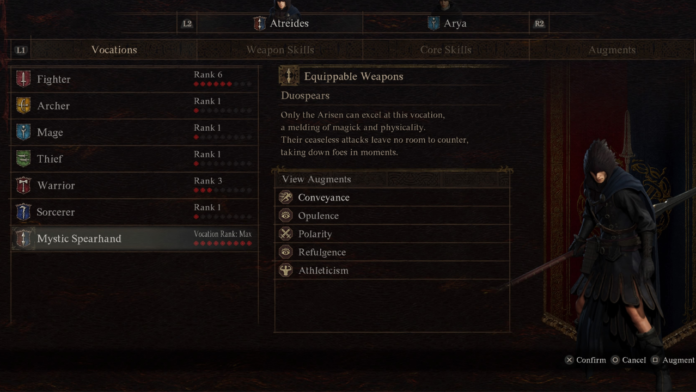The height and width of the screenshot is (392, 696).
Task: Pick the green Thief vocation icon
Action: 23,159
